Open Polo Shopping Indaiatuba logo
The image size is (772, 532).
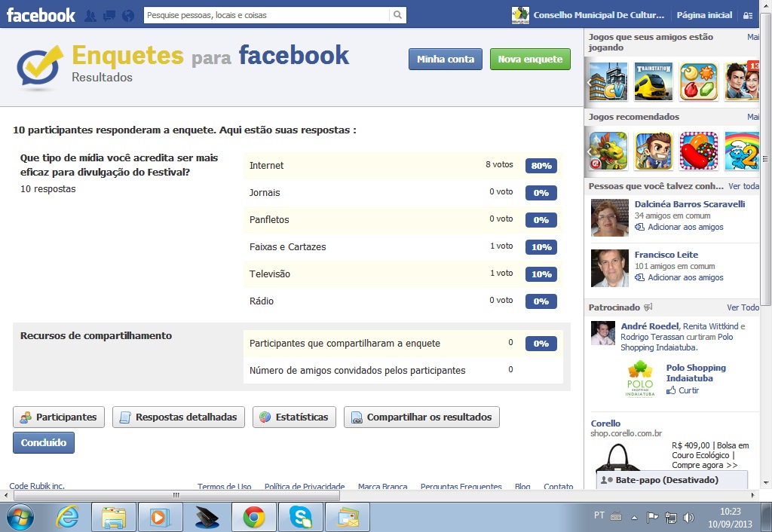(x=640, y=378)
